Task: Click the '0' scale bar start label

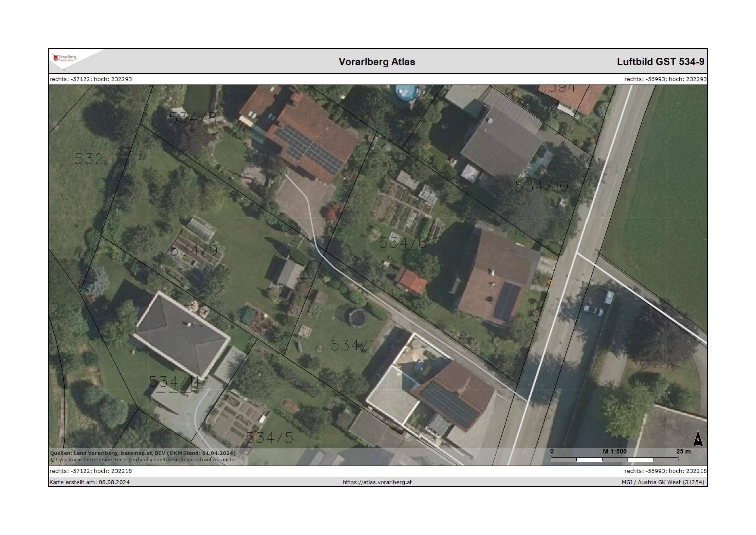Action: point(552,451)
